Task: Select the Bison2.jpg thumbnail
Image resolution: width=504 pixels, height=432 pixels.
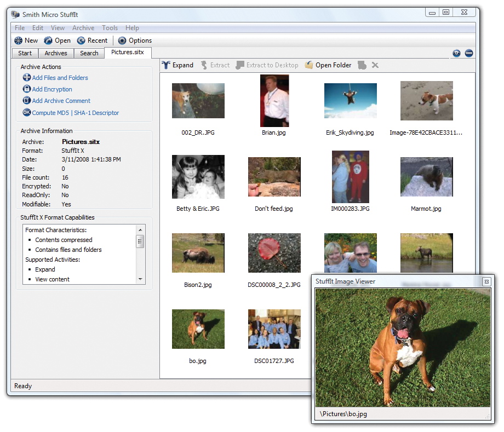Action: click(198, 253)
